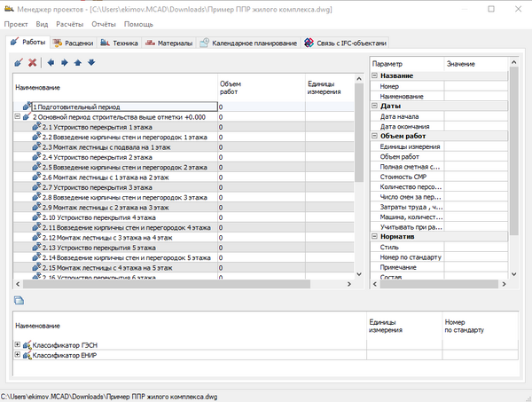Expand the Класификатор ГЭСН node
532x402 pixels.
point(18,344)
